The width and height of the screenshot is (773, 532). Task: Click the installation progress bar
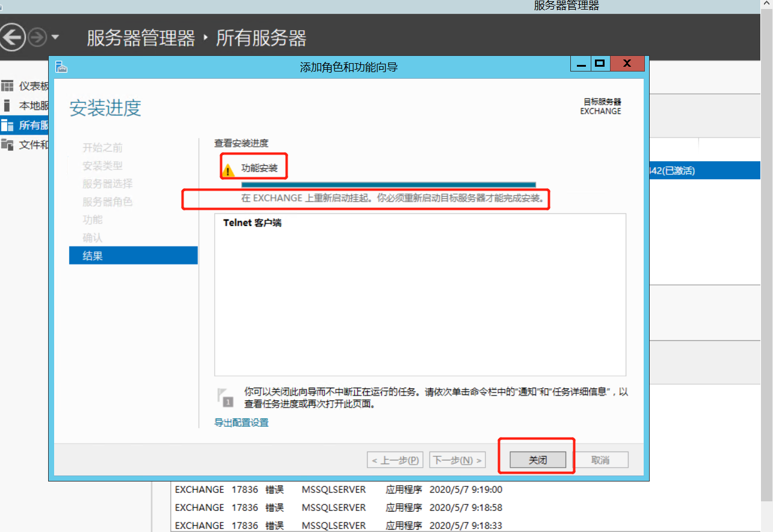(389, 185)
